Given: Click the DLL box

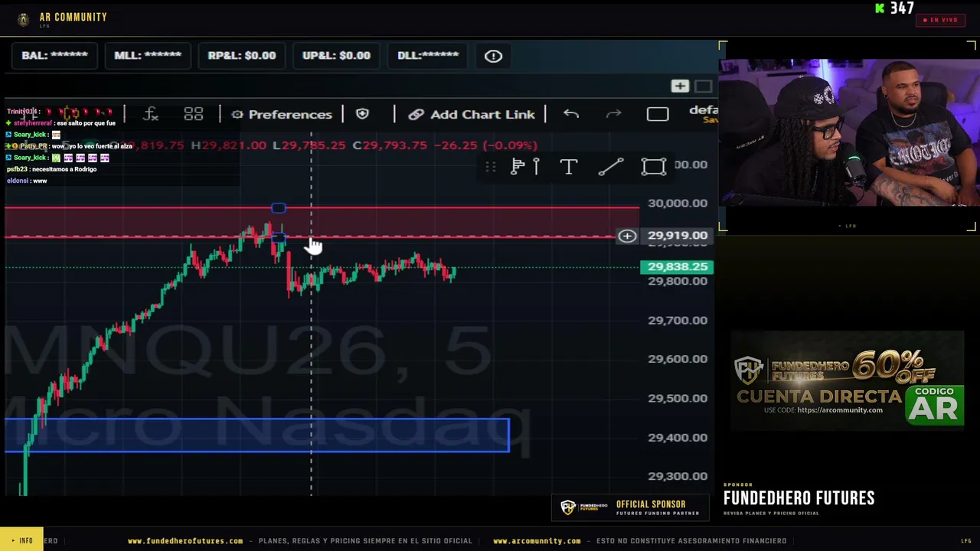Looking at the screenshot, I should (428, 56).
